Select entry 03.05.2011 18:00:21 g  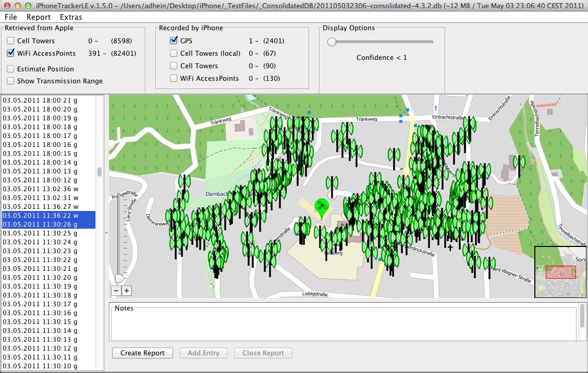tap(49, 100)
